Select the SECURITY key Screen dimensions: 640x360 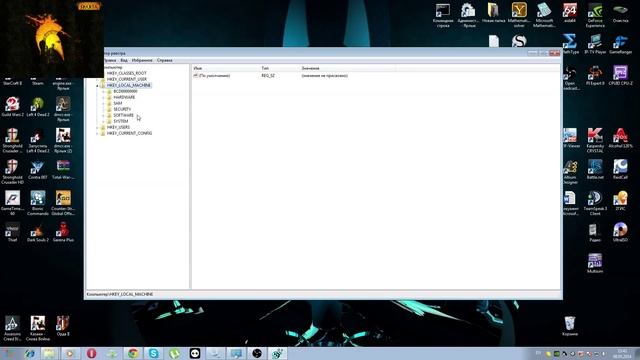click(122, 109)
